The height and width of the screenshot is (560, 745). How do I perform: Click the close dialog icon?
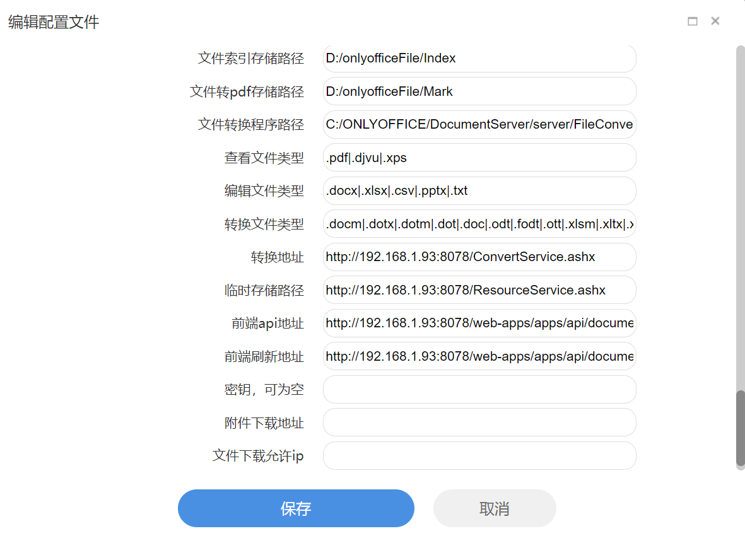(x=715, y=21)
